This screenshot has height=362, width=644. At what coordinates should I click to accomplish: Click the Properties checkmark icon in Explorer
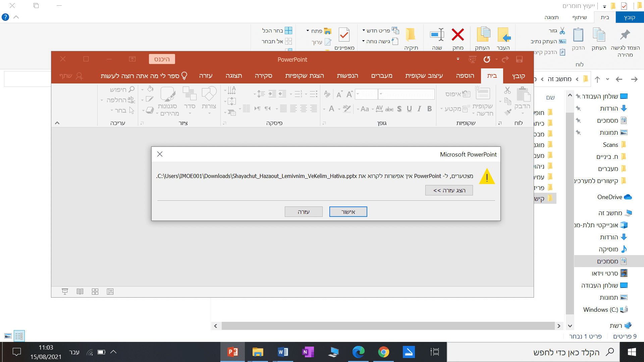coord(344,35)
